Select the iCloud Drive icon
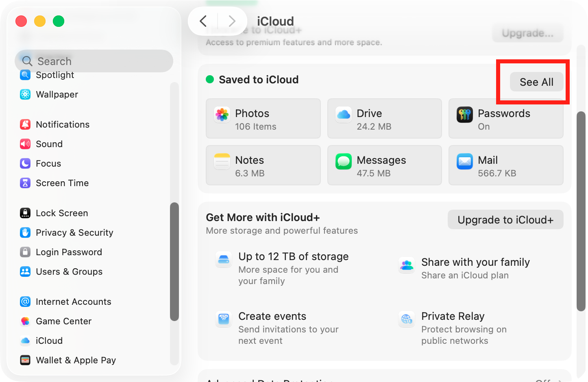 point(343,115)
